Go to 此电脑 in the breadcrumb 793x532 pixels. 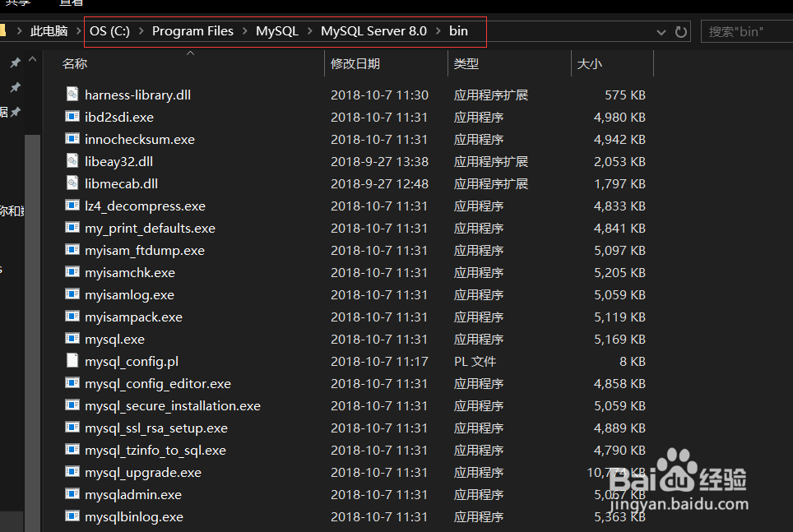49,31
